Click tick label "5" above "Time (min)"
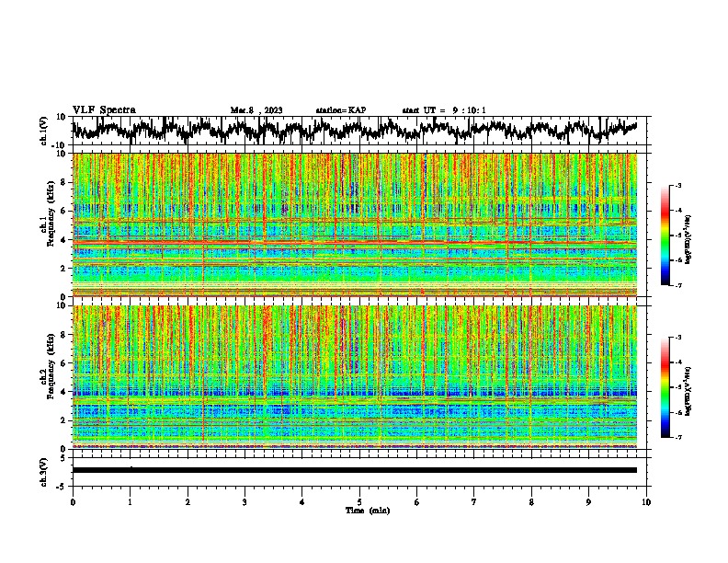Screen dimensions: 728x563 pos(359,502)
